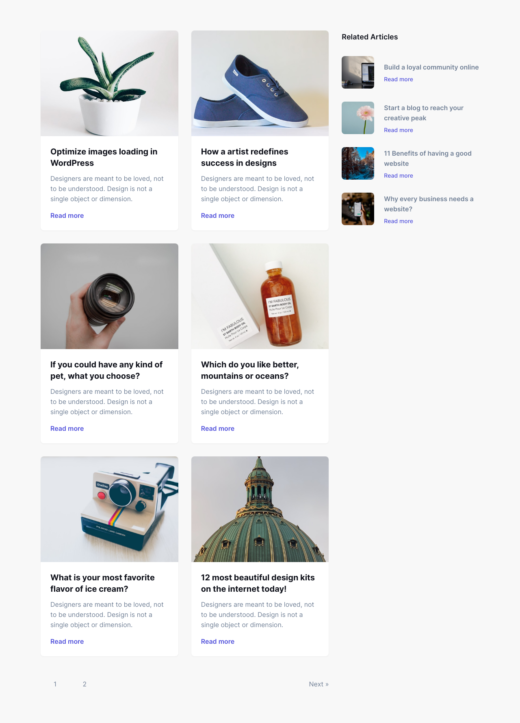Open the orange bottle article image
The width and height of the screenshot is (520, 723).
pos(260,296)
